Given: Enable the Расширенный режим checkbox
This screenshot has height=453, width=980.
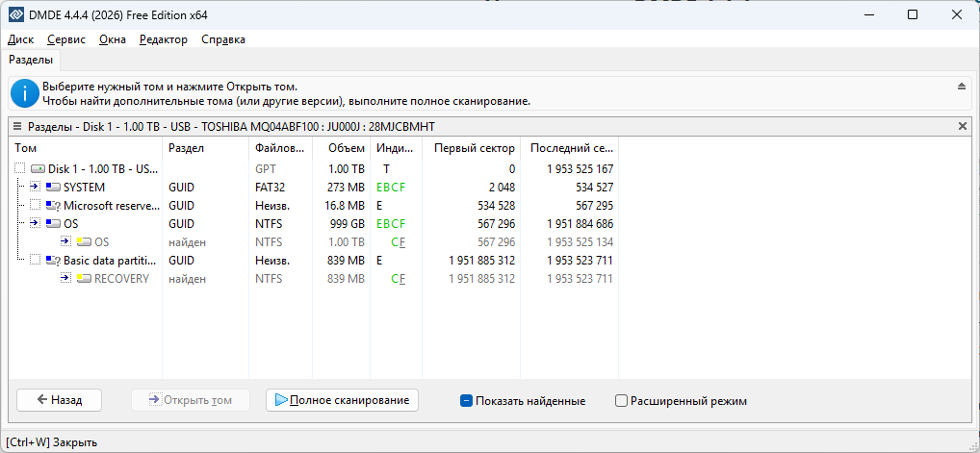Looking at the screenshot, I should pos(621,401).
